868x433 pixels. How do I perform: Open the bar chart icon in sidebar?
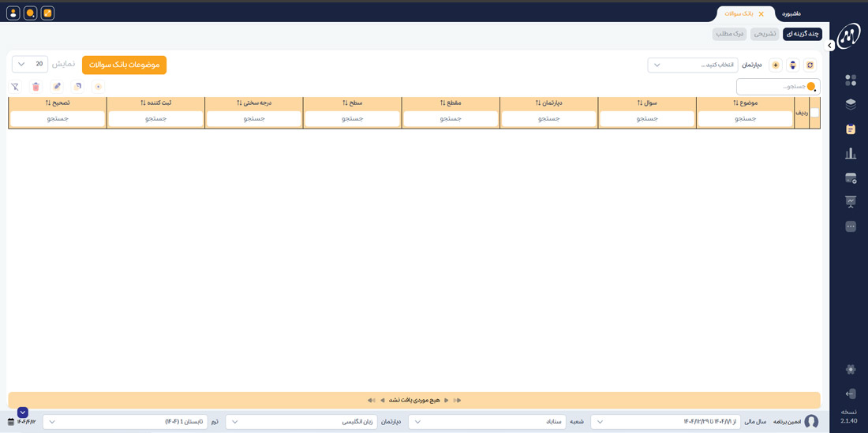pos(851,154)
